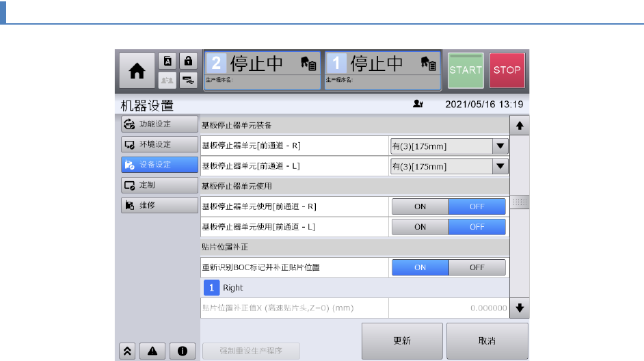
Task: Click the 更新 update button
Action: [x=402, y=341]
